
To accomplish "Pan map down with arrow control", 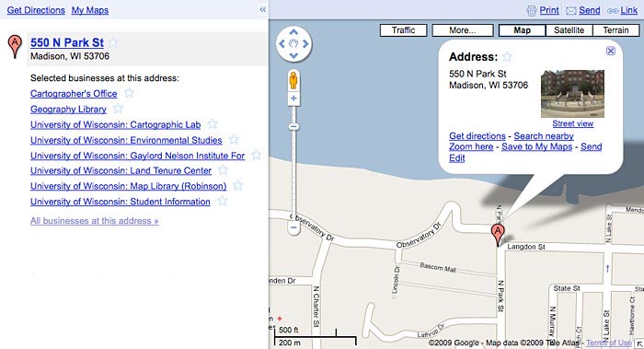I will (x=293, y=55).
